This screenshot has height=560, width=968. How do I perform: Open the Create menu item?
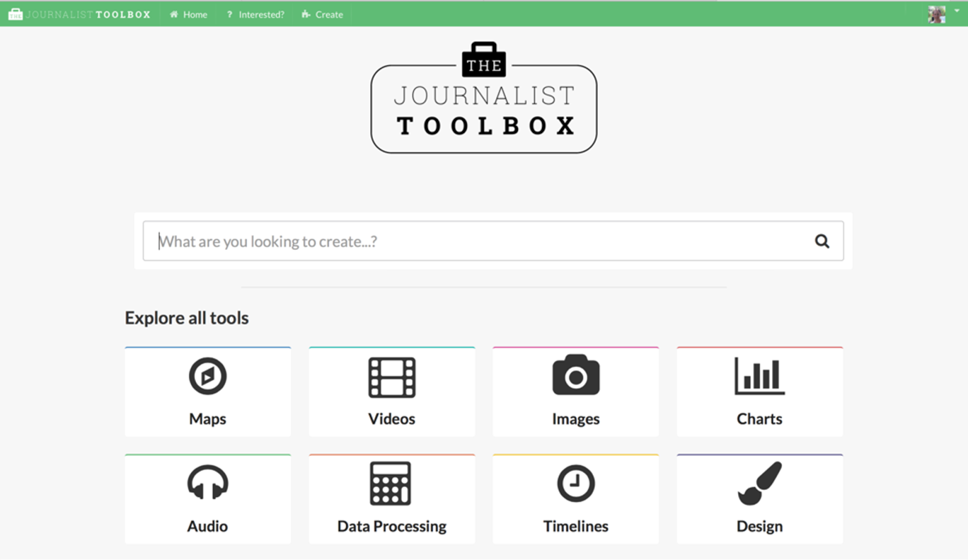[x=322, y=14]
